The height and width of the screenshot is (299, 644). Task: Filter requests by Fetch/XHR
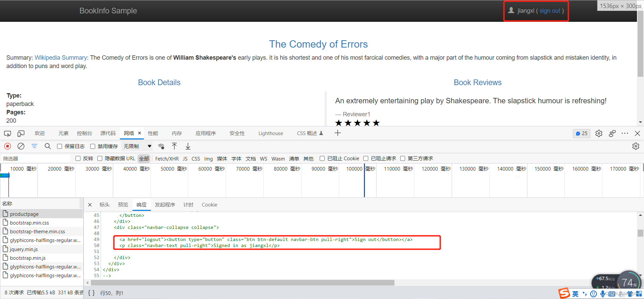point(167,159)
